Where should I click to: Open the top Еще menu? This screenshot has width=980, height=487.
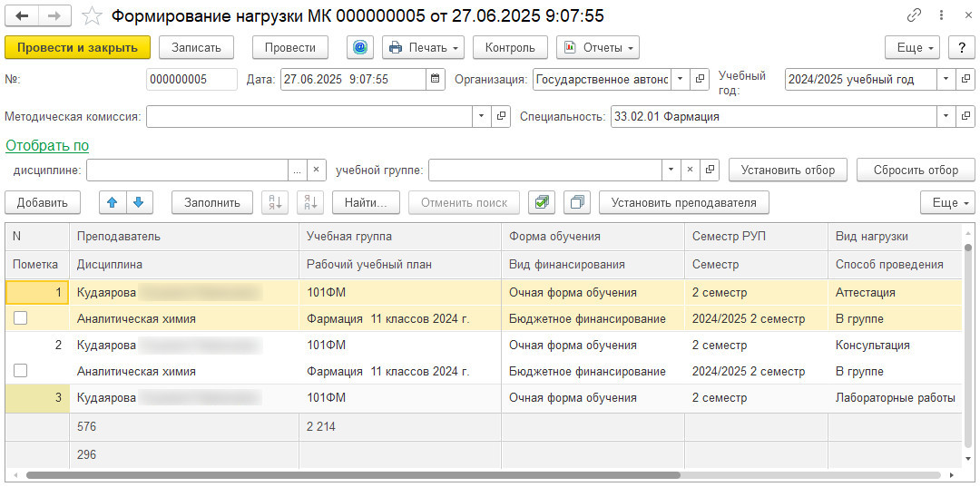[913, 47]
